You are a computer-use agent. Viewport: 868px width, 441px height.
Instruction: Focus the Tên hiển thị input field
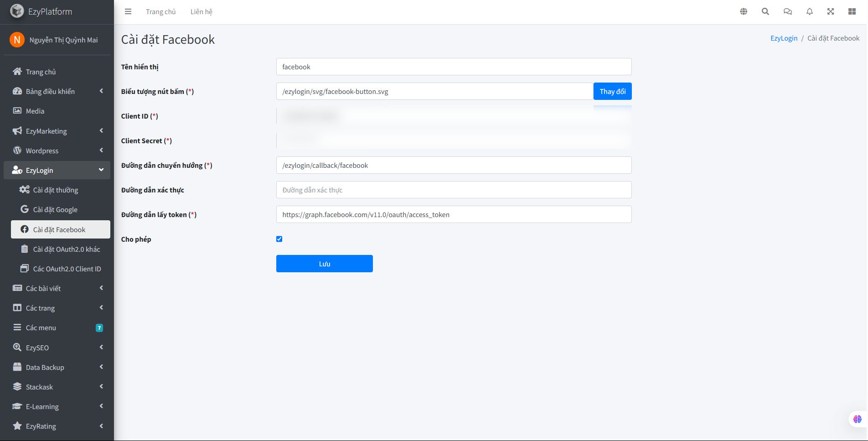[454, 67]
